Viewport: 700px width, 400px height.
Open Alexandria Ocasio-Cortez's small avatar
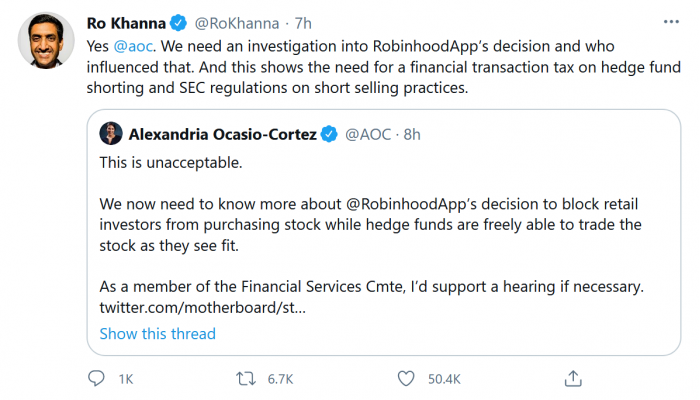[x=110, y=135]
